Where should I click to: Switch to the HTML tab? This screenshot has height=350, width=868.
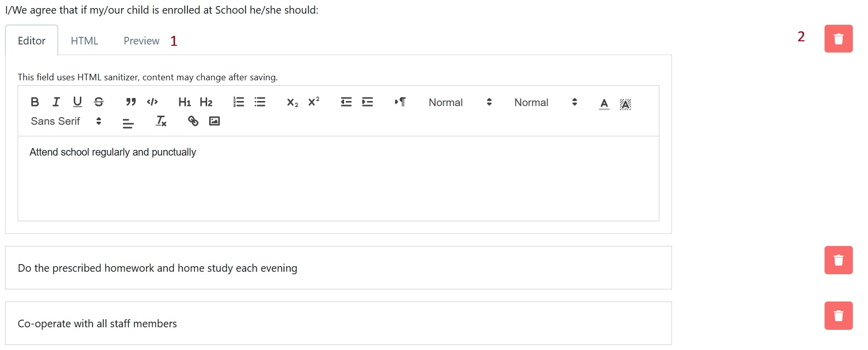[84, 41]
